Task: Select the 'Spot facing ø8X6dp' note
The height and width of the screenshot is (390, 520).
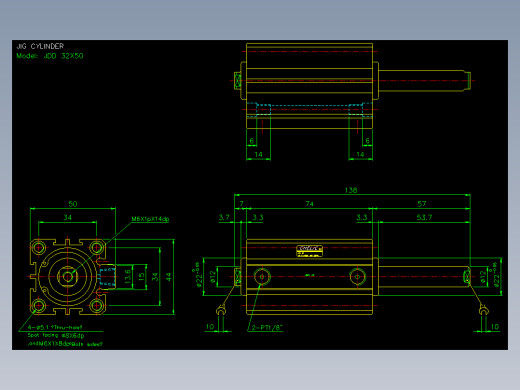Action: (56, 335)
